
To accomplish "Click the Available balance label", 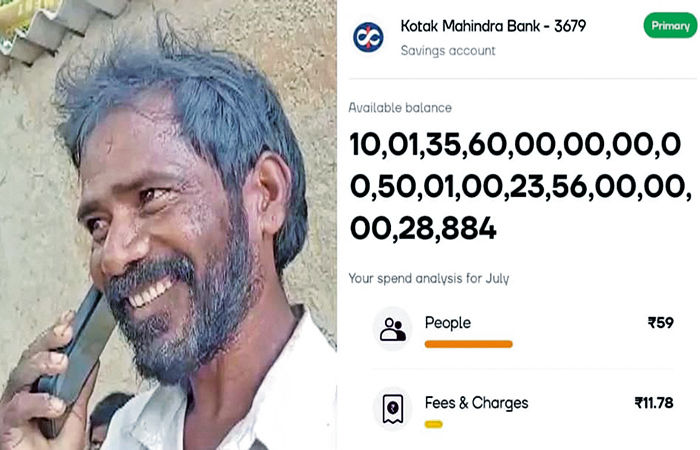I will (400, 108).
